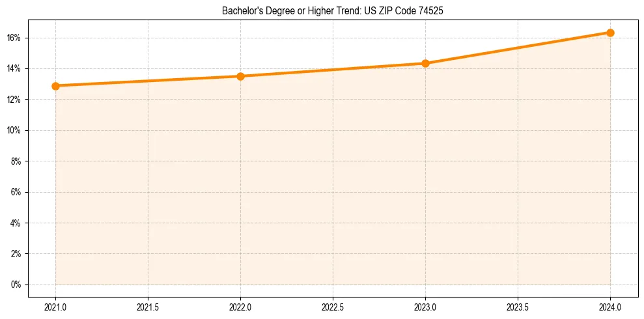Screen dimensions: 644x319
Task: Click the 2% y-axis label
Action: (x=15, y=254)
